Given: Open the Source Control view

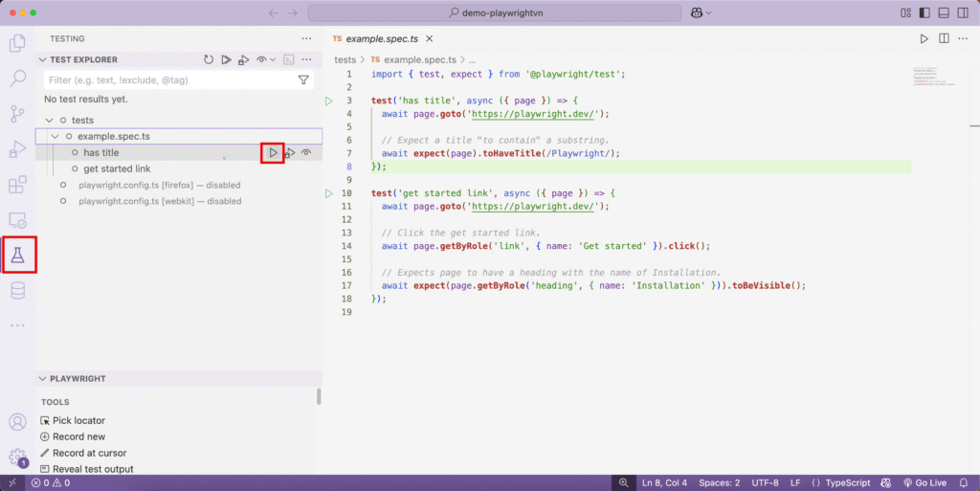Looking at the screenshot, I should [x=17, y=114].
